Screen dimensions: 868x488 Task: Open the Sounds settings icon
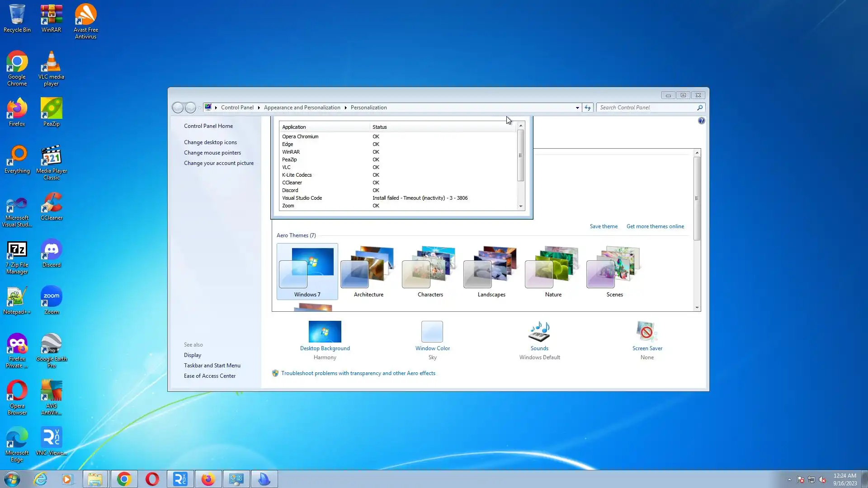(x=539, y=332)
